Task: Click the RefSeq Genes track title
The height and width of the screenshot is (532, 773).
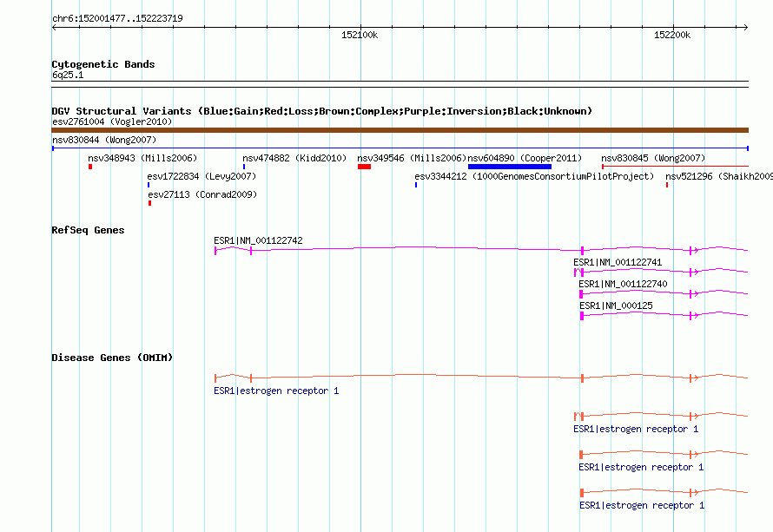Action: coord(88,230)
